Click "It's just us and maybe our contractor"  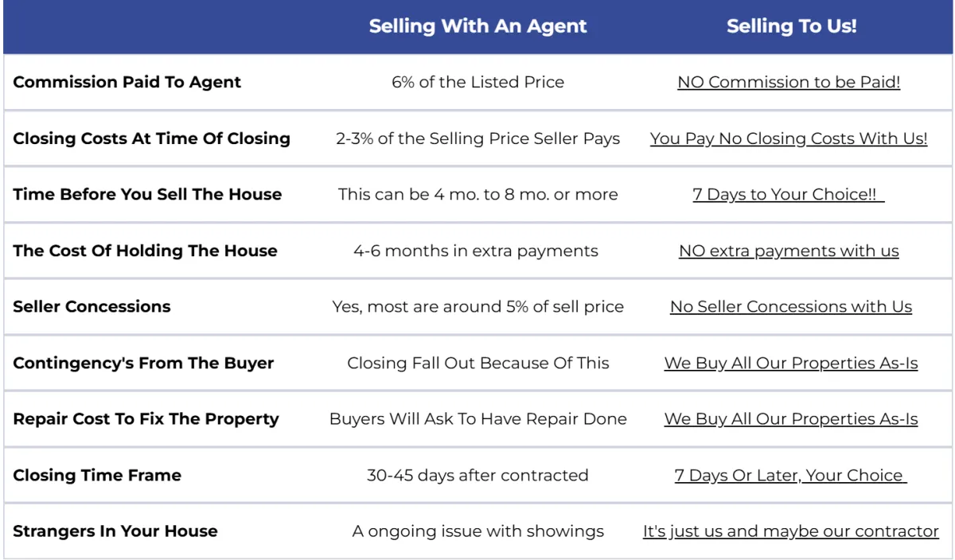tap(791, 531)
